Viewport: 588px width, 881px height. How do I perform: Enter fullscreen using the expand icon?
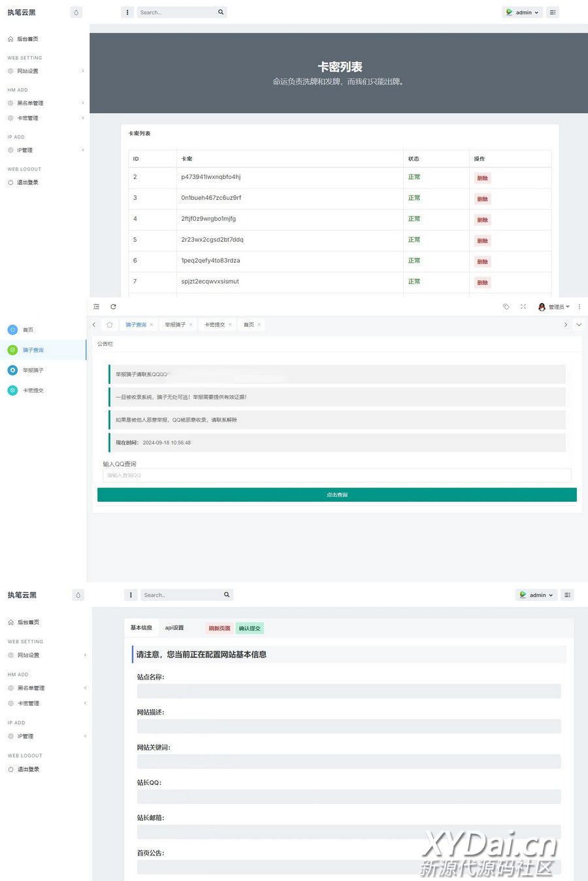click(523, 307)
